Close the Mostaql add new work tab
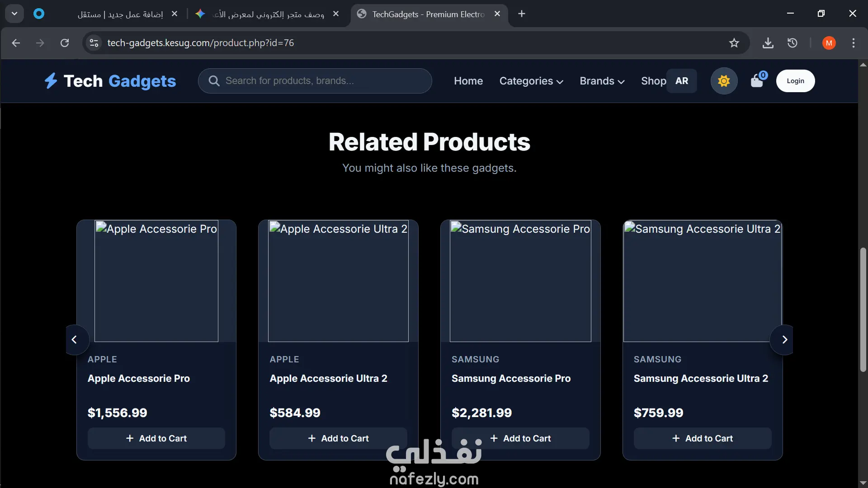This screenshot has height=488, width=868. pos(175,14)
